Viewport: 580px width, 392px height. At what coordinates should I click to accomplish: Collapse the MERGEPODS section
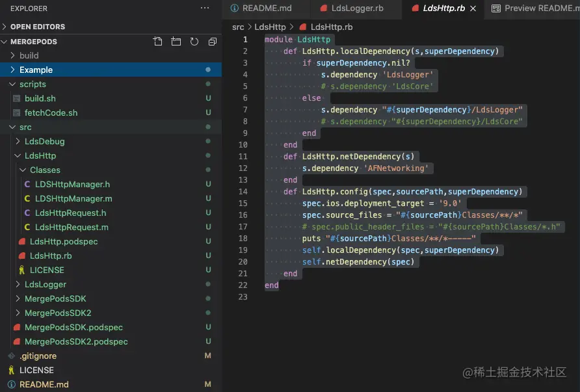5,42
